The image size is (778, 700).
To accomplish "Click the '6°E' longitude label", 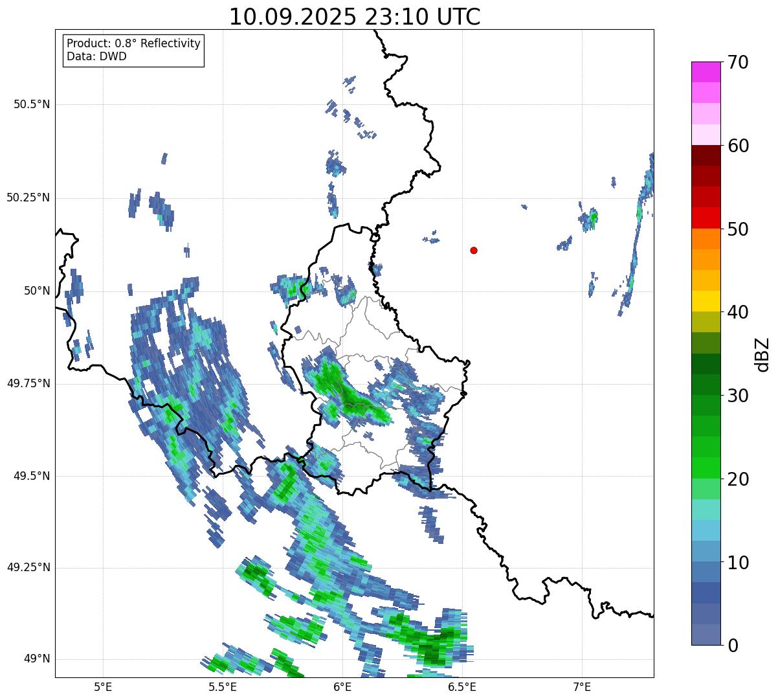I will tap(342, 686).
